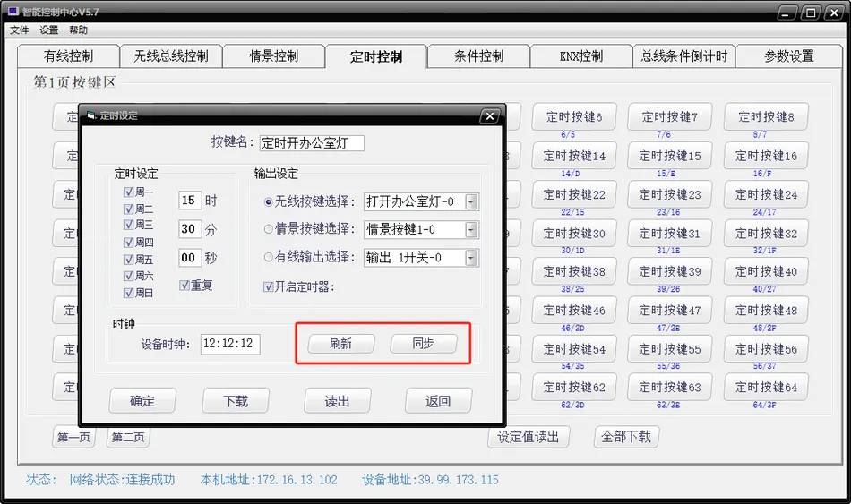Click the 设定值读出 button
The height and width of the screenshot is (504, 851).
(x=529, y=437)
